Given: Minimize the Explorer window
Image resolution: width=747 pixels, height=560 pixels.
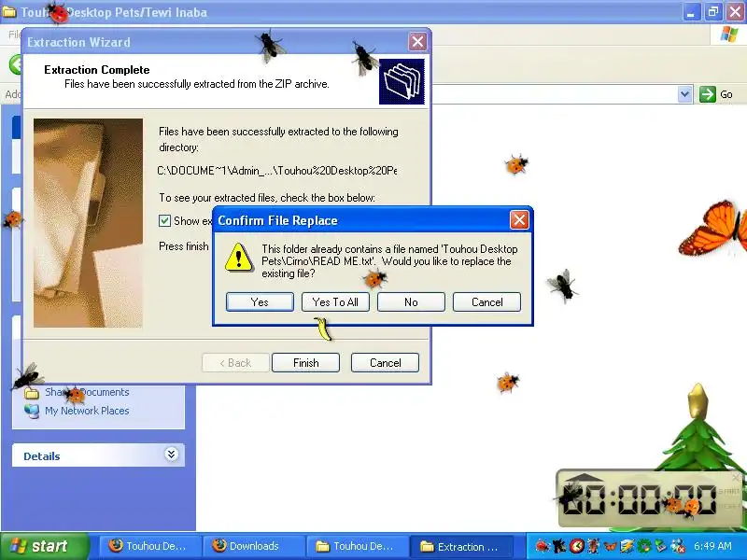Looking at the screenshot, I should coord(691,12).
